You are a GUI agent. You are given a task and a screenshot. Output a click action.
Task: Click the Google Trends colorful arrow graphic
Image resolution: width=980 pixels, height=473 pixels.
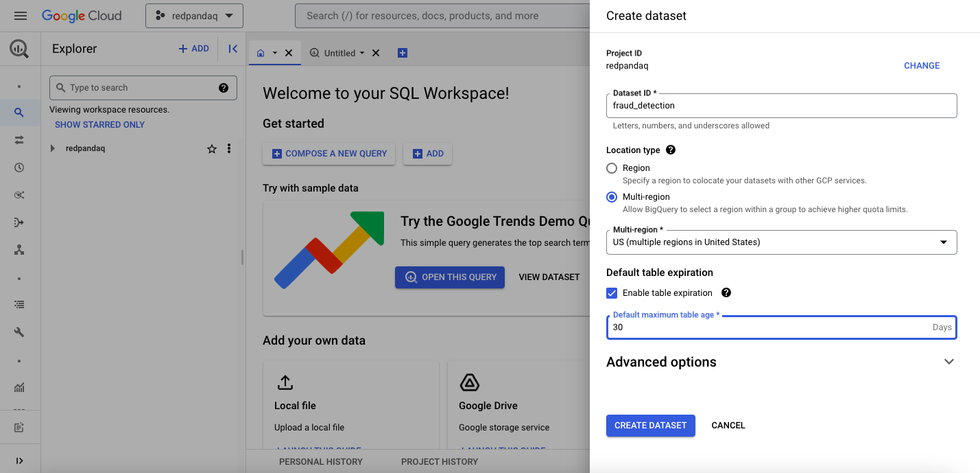329,250
